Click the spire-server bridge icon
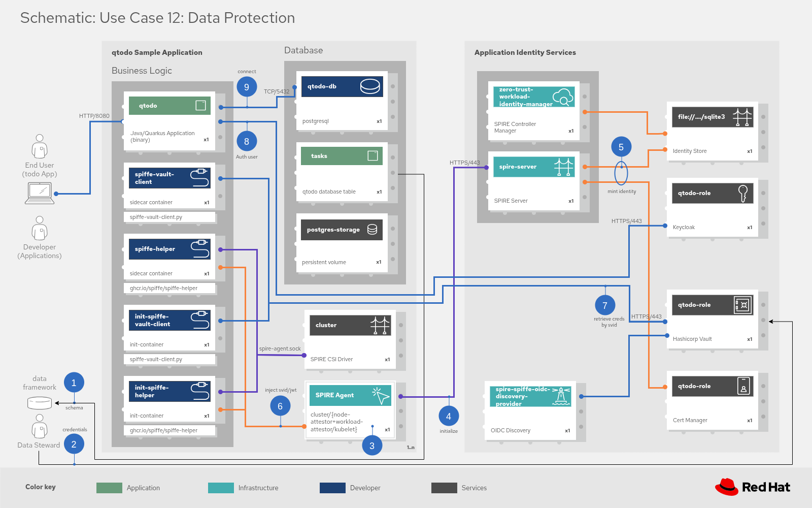Screen dimensions: 812x508 pyautogui.click(x=565, y=166)
